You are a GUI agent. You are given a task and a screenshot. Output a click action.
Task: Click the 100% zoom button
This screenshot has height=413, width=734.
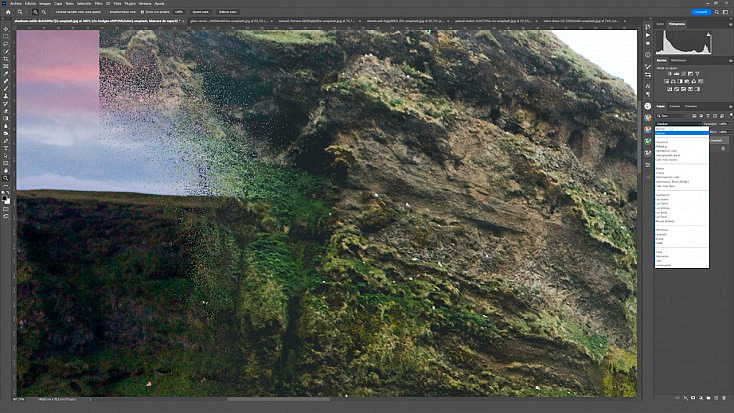(179, 12)
